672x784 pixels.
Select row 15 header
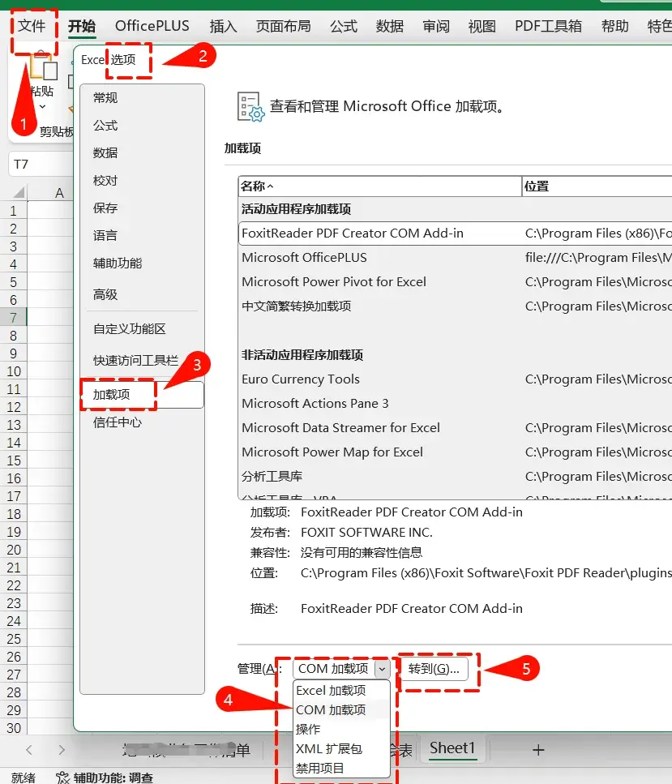point(14,461)
